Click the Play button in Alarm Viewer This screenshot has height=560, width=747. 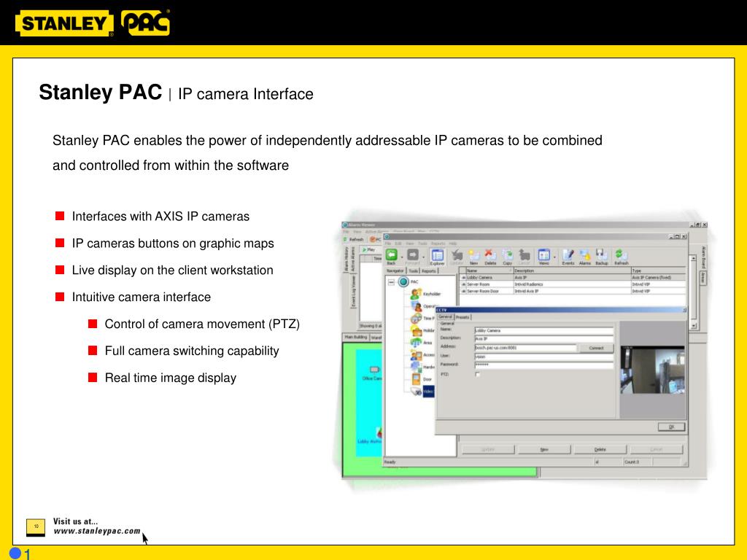[368, 249]
